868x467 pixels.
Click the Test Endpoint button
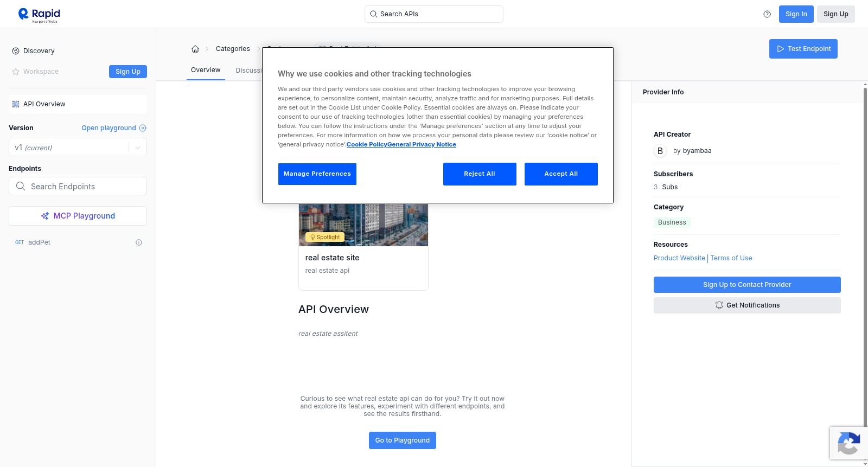(803, 49)
